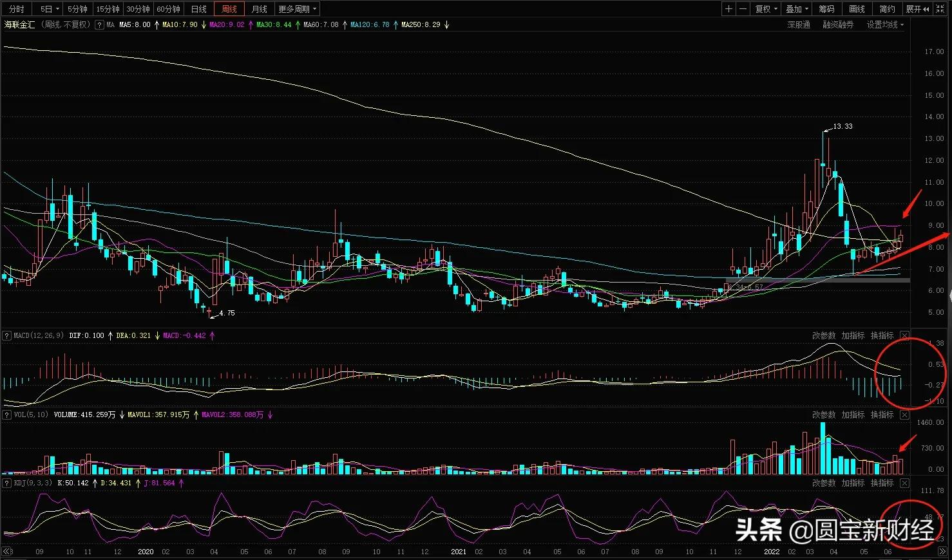Open the MA help question-mark icon
952x560 pixels.
point(99,25)
